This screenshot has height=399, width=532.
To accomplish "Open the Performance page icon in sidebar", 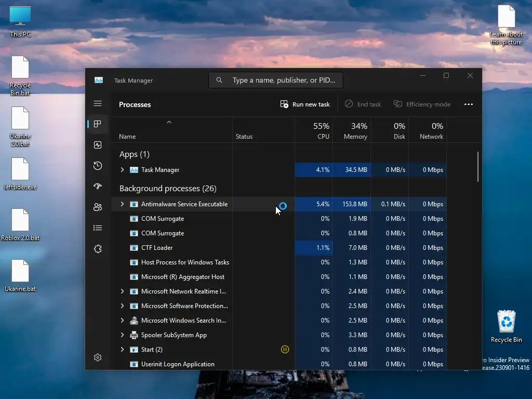I will (x=98, y=145).
